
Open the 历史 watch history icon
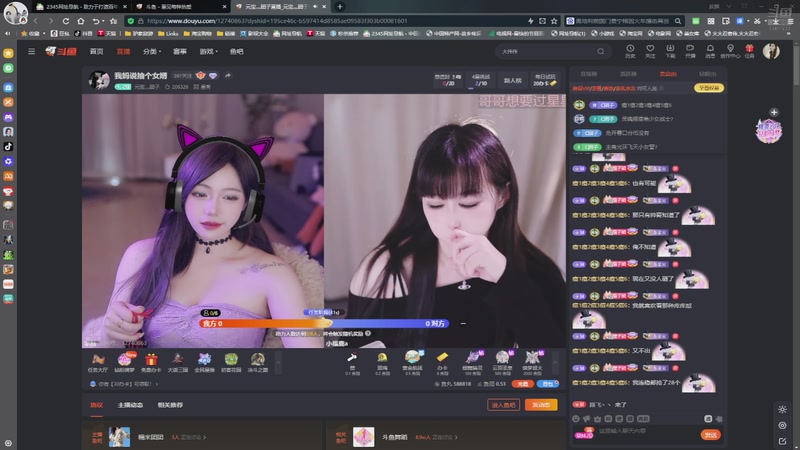point(630,51)
